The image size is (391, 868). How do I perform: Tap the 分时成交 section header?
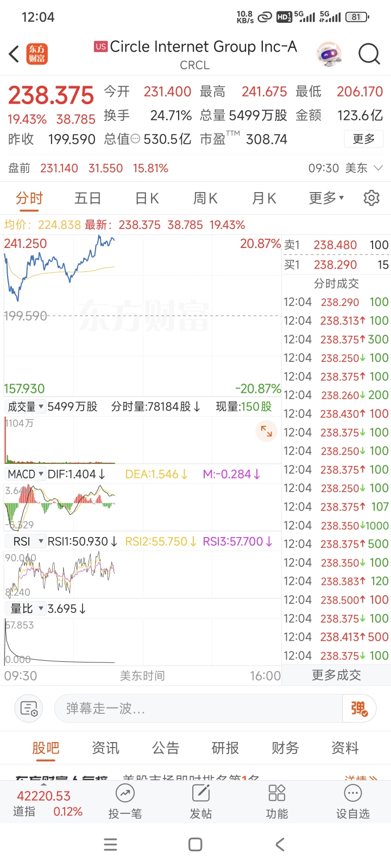point(336,283)
